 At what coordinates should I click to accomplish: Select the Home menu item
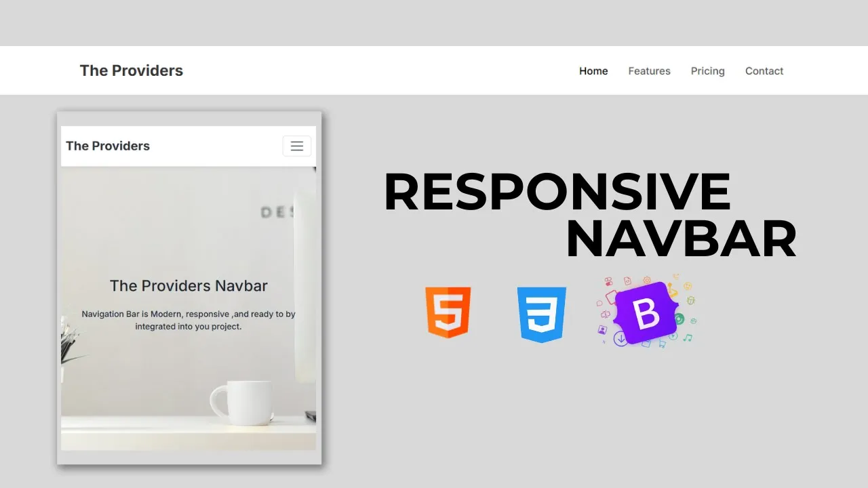(593, 70)
